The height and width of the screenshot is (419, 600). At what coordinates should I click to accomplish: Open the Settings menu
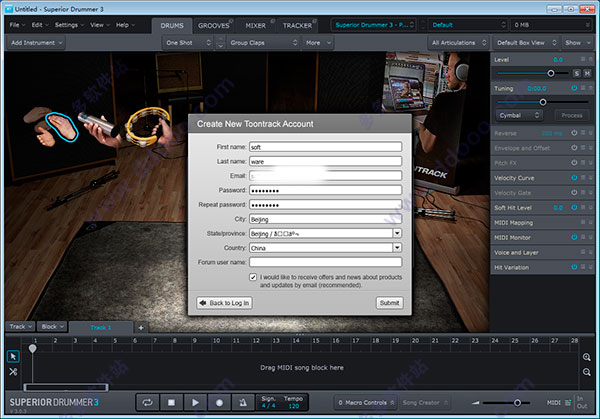tap(69, 25)
